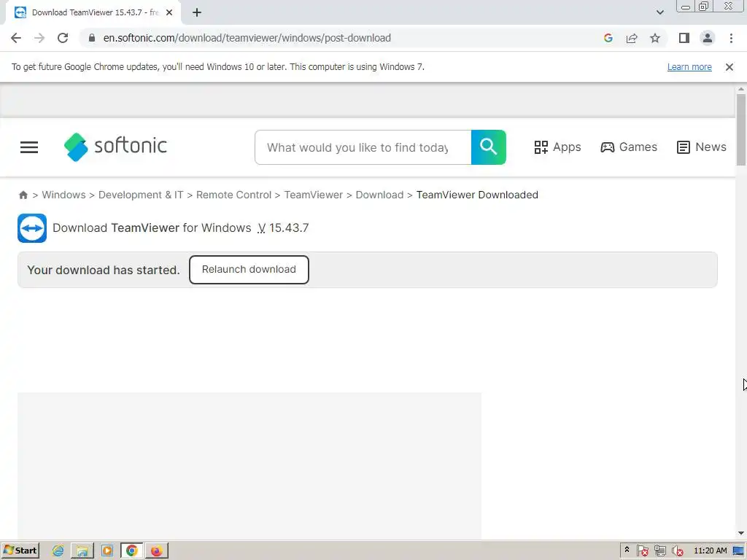Click the TeamViewer app icon
Screen dimensions: 747x560
coord(32,228)
